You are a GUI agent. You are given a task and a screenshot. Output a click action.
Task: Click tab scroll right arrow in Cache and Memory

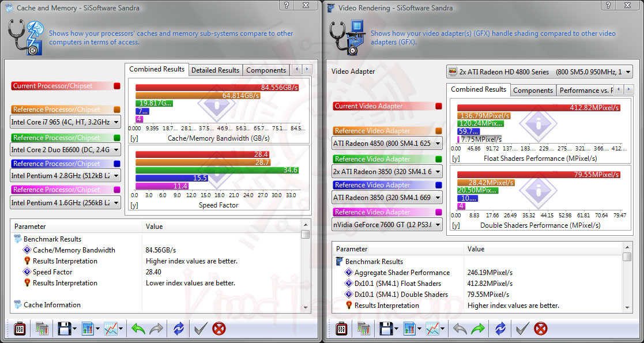click(307, 69)
